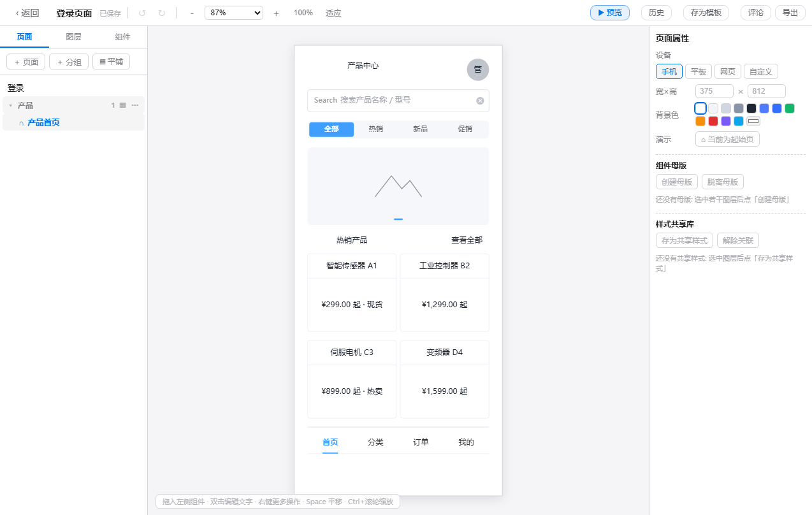The width and height of the screenshot is (812, 515).
Task: Select the 促销 segment on canvas
Action: coord(465,129)
